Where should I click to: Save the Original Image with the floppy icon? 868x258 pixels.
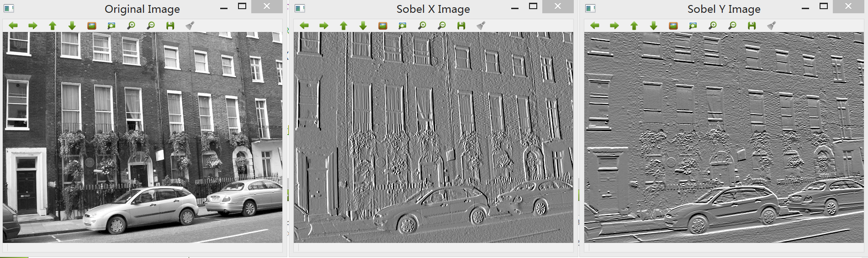pyautogui.click(x=170, y=26)
